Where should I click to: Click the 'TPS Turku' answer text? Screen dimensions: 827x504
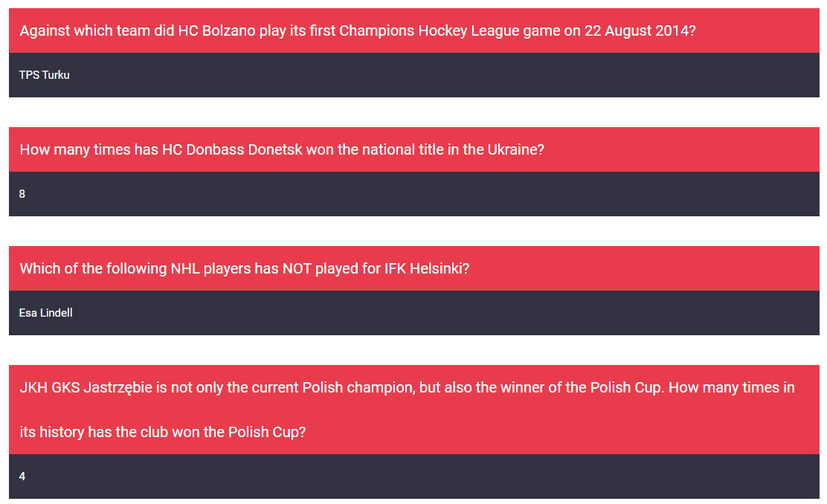tap(45, 75)
